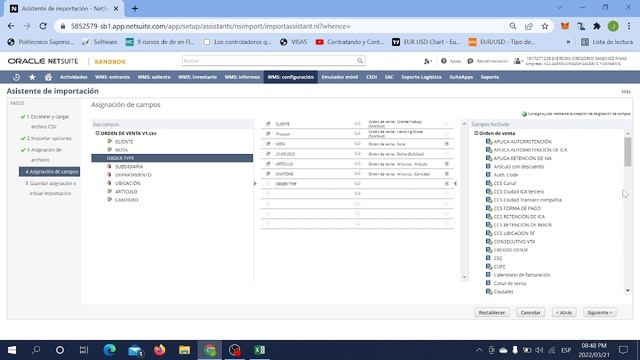Go to the NetSuite home icon
Screen dimensions: 640x360
[x=48, y=77]
